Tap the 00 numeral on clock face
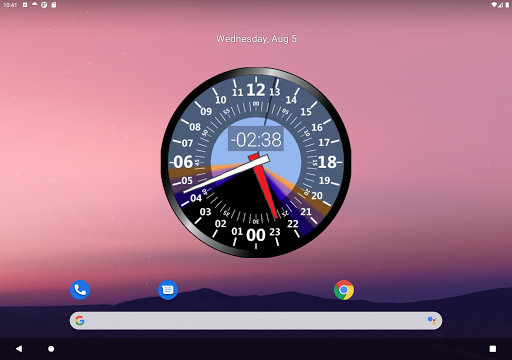512x360 pixels. (x=256, y=235)
